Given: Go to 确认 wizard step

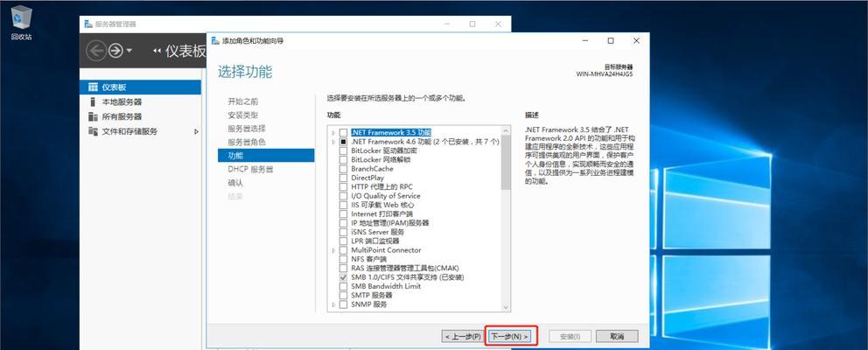Looking at the screenshot, I should 235,183.
